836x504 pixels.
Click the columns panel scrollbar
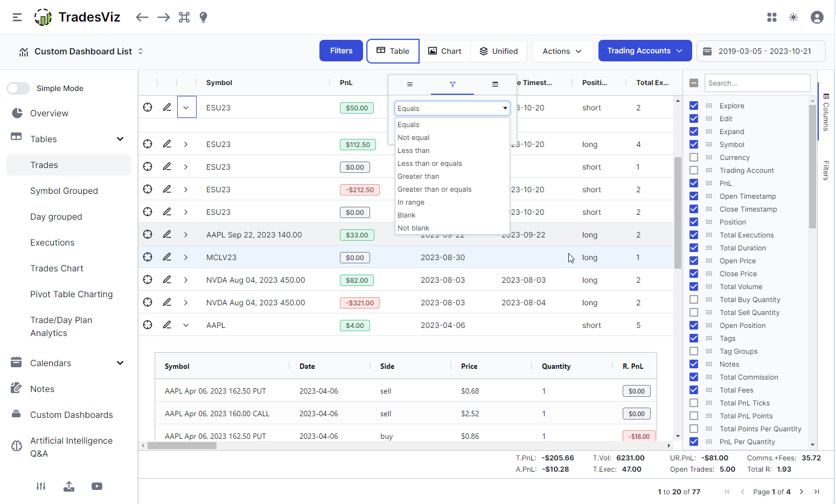tap(812, 167)
